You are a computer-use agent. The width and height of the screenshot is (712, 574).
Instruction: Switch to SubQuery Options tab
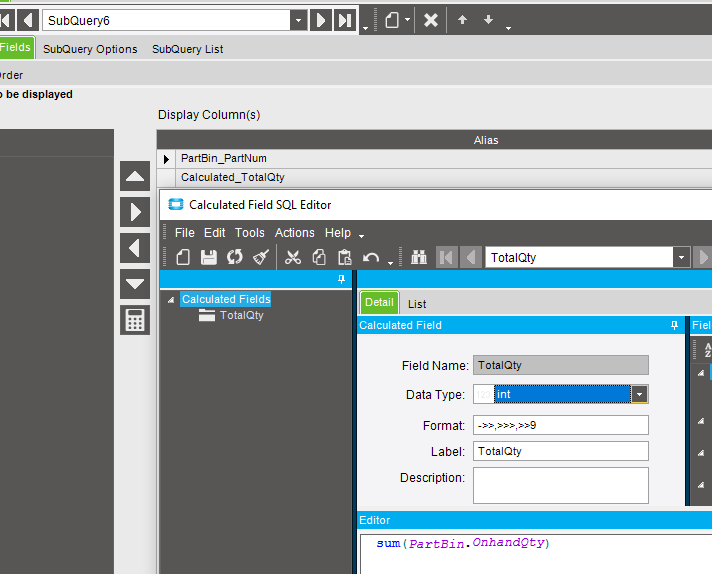[x=90, y=49]
